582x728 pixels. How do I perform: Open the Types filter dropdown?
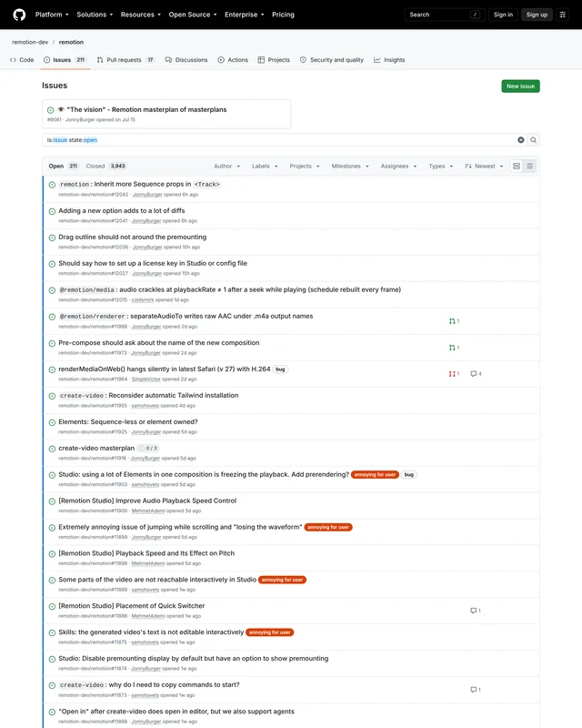(x=440, y=167)
